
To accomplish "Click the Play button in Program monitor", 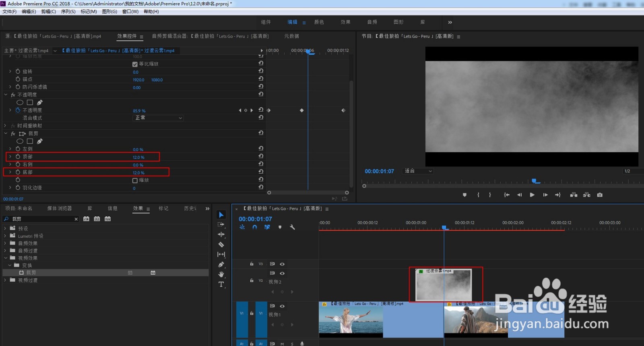I will point(532,195).
